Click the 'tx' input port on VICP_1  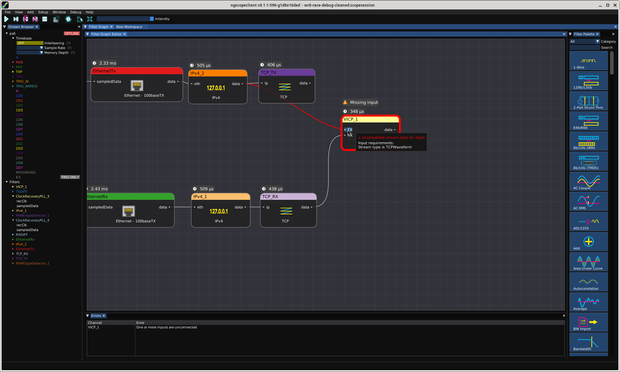[x=348, y=130]
